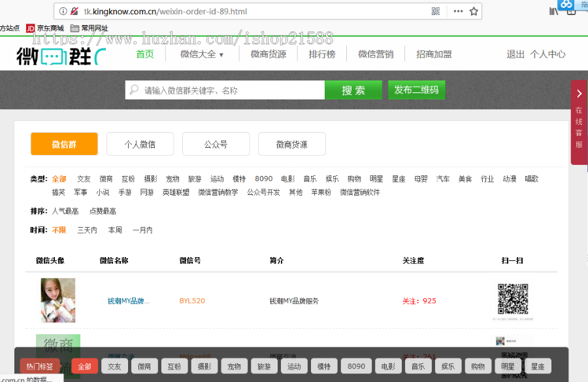Screen dimensions: 588x382
Task: Select the 不限 time filter option
Action: tap(59, 230)
